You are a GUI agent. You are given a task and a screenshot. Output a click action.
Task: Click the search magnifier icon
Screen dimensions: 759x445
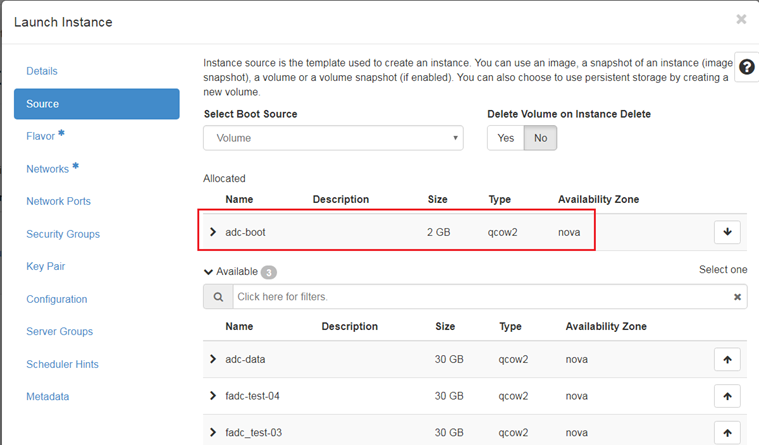coord(217,297)
